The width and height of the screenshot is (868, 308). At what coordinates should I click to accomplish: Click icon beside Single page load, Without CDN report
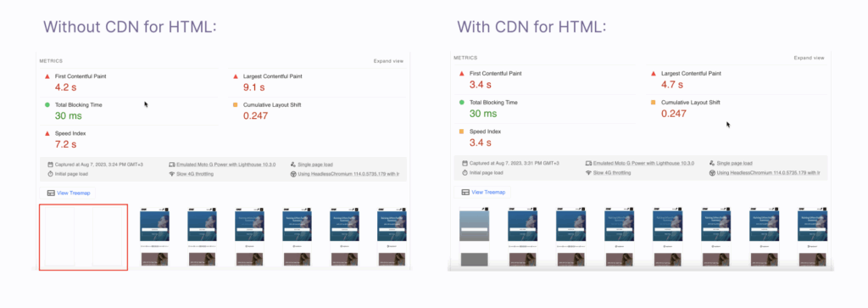[x=292, y=165]
